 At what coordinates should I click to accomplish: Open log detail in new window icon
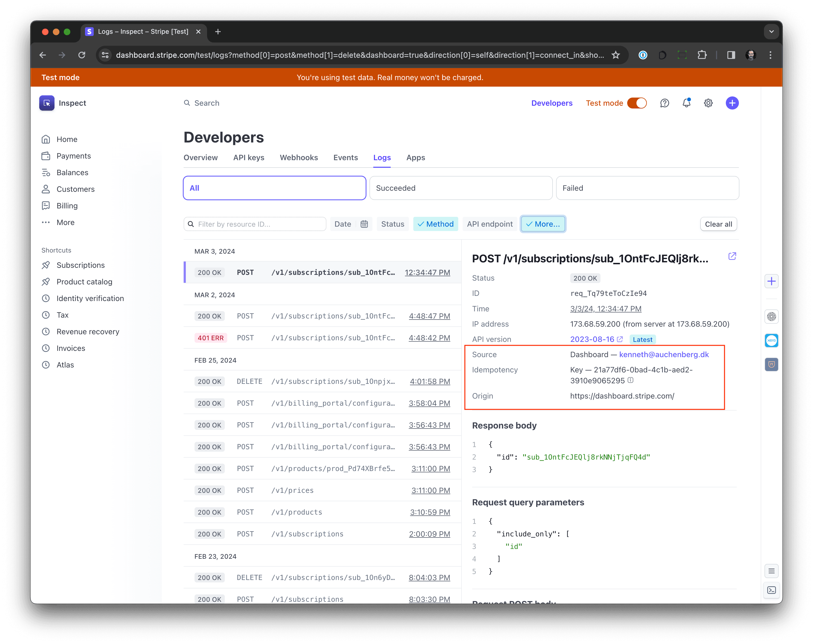[x=732, y=256]
